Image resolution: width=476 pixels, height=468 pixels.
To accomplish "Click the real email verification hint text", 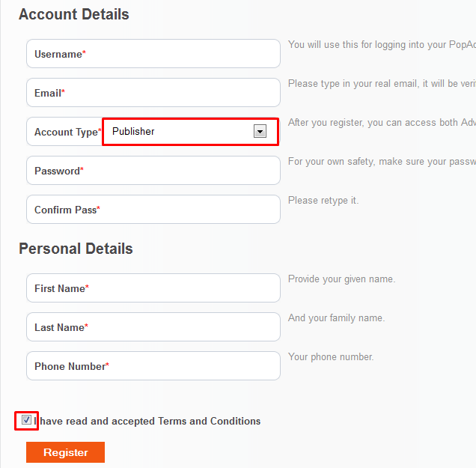I will tap(382, 84).
